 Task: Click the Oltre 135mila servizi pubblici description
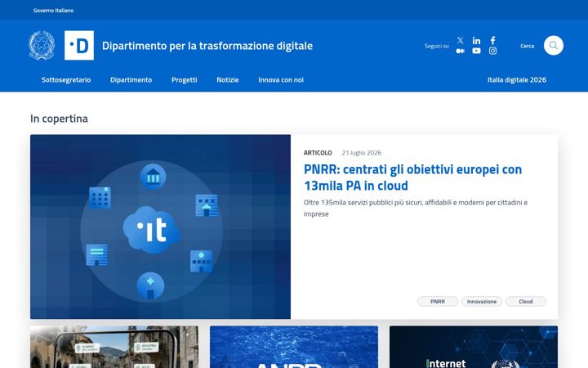pos(416,208)
